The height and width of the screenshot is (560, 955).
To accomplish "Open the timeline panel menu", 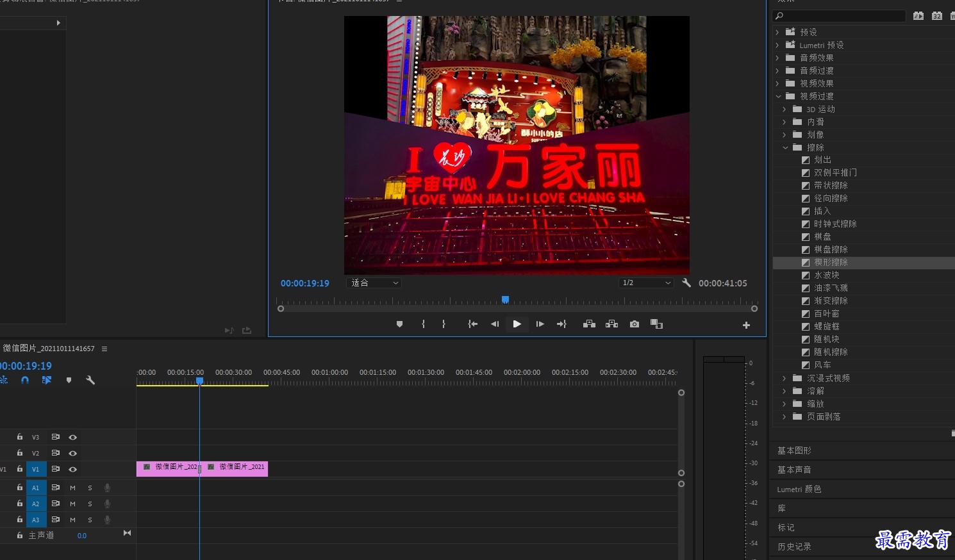I will tap(104, 349).
